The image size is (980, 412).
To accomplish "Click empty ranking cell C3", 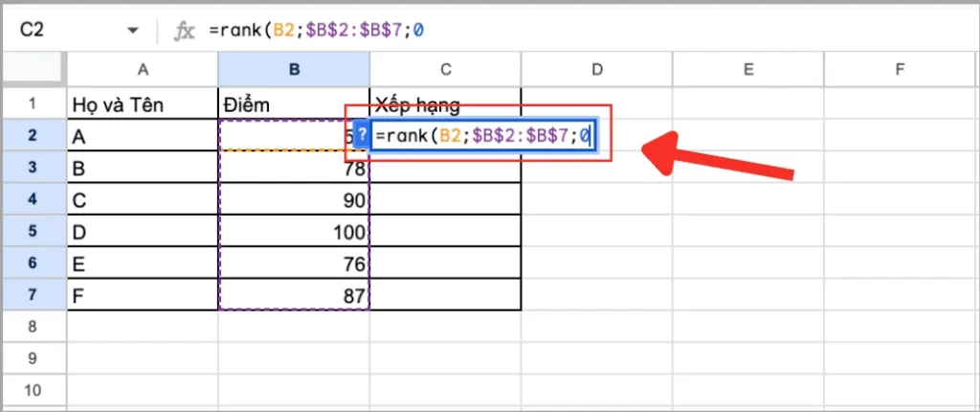I will (x=445, y=167).
